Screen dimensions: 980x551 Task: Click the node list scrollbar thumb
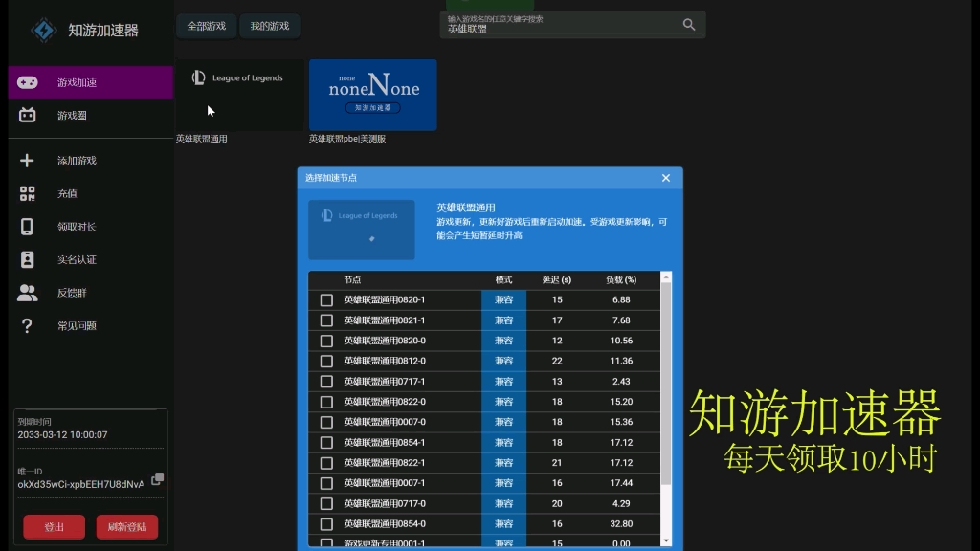pos(666,383)
